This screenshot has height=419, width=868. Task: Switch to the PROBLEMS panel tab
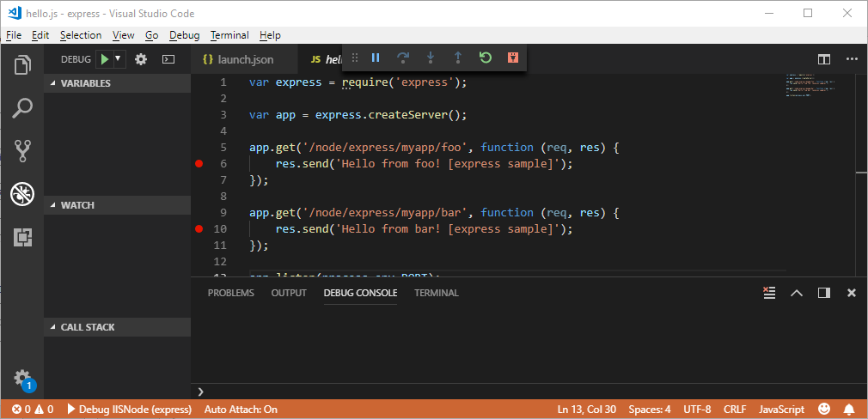pyautogui.click(x=230, y=293)
